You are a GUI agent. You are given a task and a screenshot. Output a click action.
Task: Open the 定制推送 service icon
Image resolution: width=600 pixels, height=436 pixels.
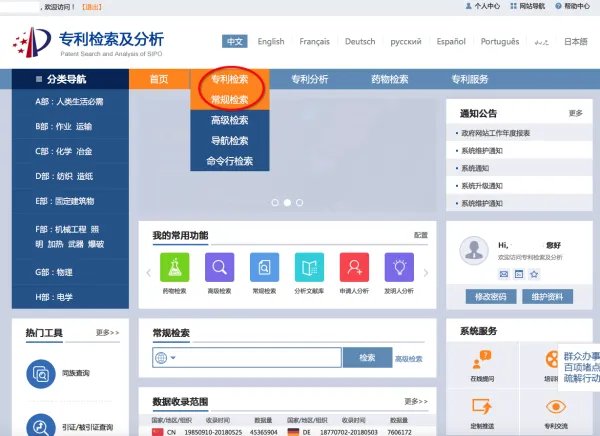(482, 407)
